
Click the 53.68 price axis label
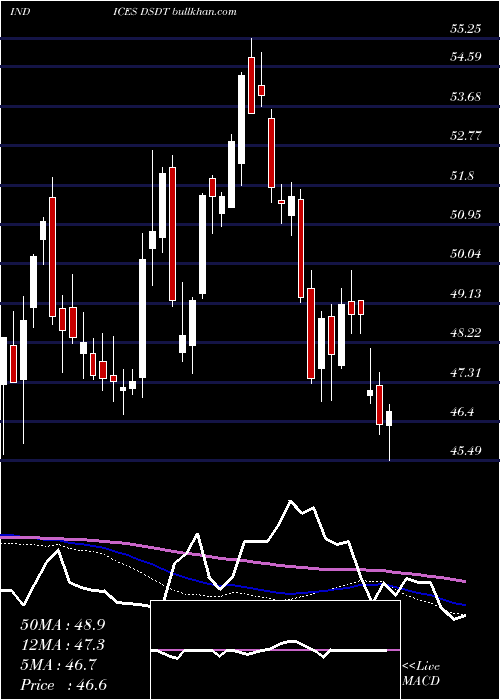(466, 96)
